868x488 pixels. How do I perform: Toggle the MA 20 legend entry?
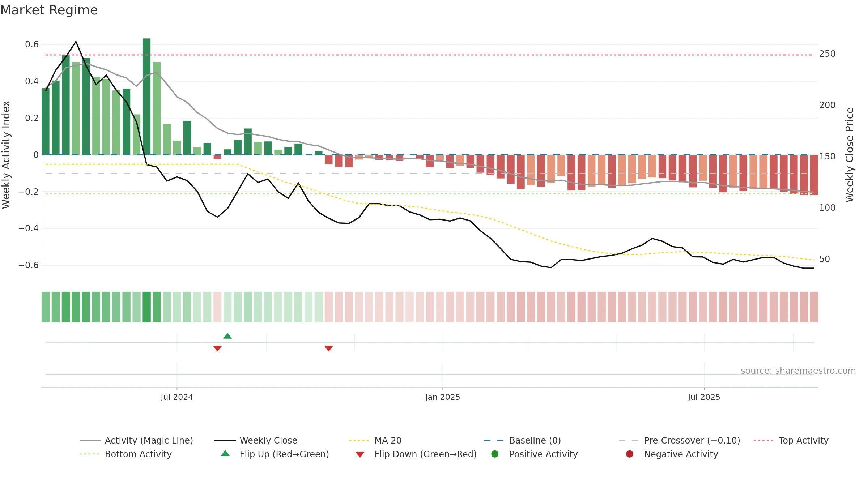375,440
